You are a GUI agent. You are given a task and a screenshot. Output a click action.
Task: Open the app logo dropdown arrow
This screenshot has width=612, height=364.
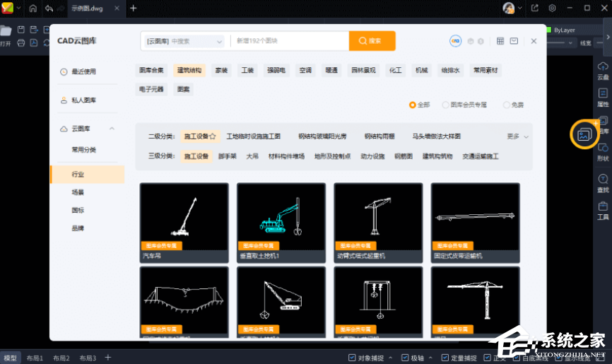pos(18,8)
